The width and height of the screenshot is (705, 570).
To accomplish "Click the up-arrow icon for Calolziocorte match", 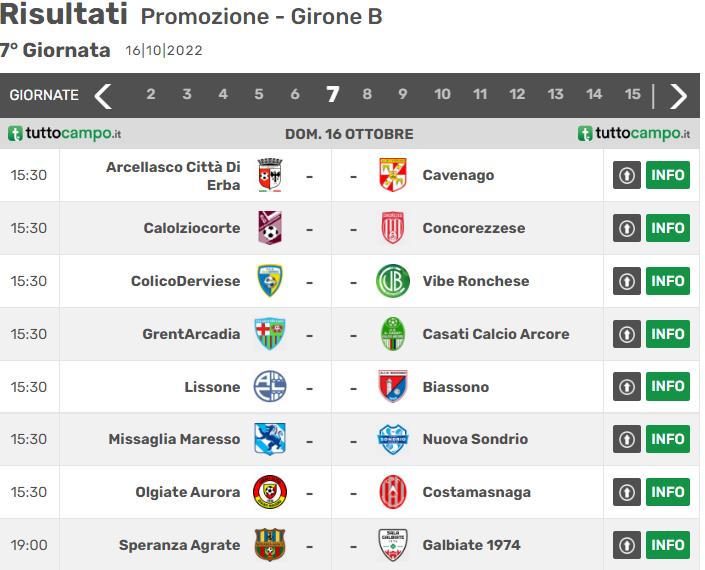I will [627, 228].
